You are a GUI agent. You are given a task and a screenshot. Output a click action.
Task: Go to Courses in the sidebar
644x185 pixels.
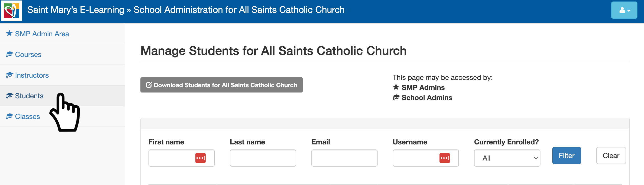[28, 54]
